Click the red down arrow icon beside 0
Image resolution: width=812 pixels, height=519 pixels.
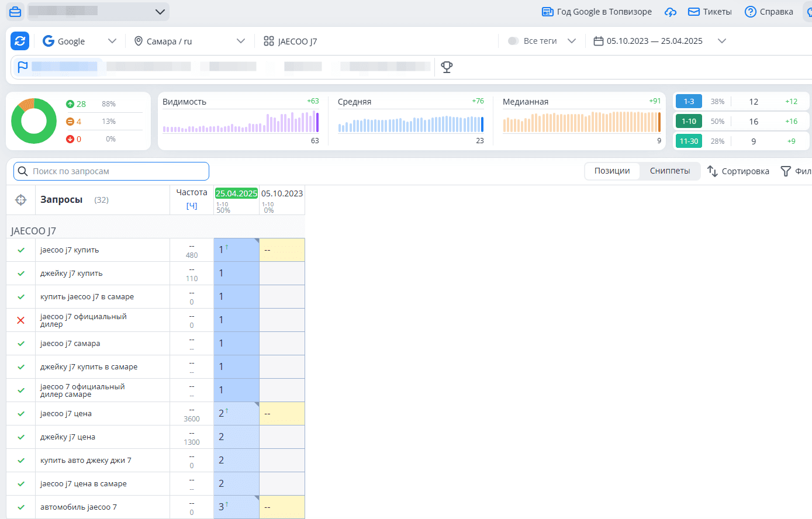[70, 139]
